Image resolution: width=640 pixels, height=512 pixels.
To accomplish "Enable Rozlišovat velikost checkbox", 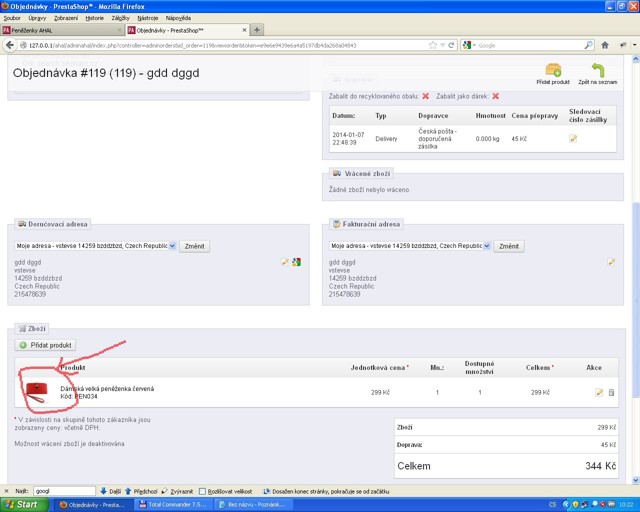I will point(202,491).
